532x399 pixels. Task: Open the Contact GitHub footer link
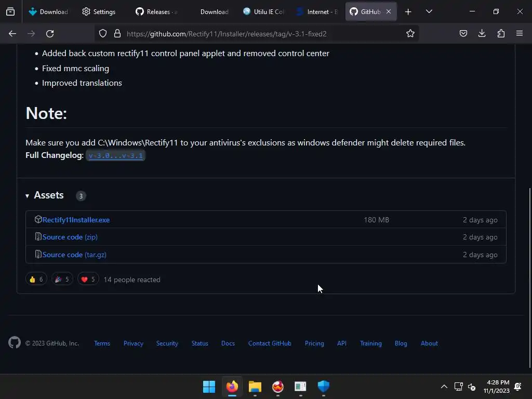coord(270,343)
